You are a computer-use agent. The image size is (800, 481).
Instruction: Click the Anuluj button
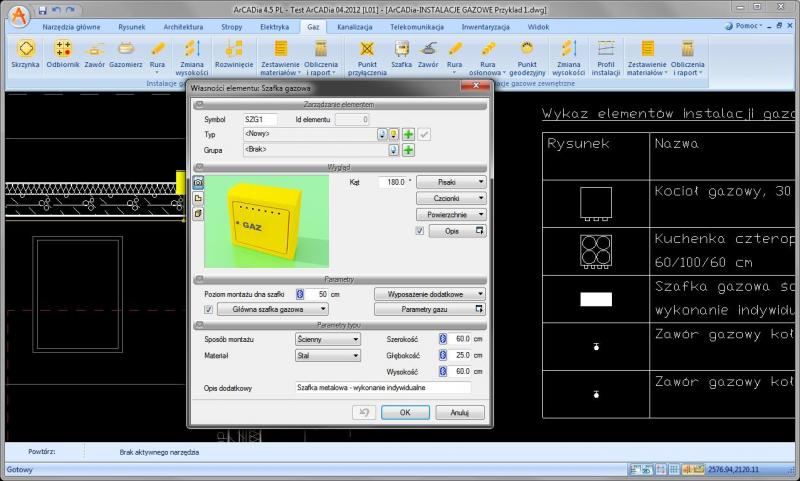tap(459, 411)
